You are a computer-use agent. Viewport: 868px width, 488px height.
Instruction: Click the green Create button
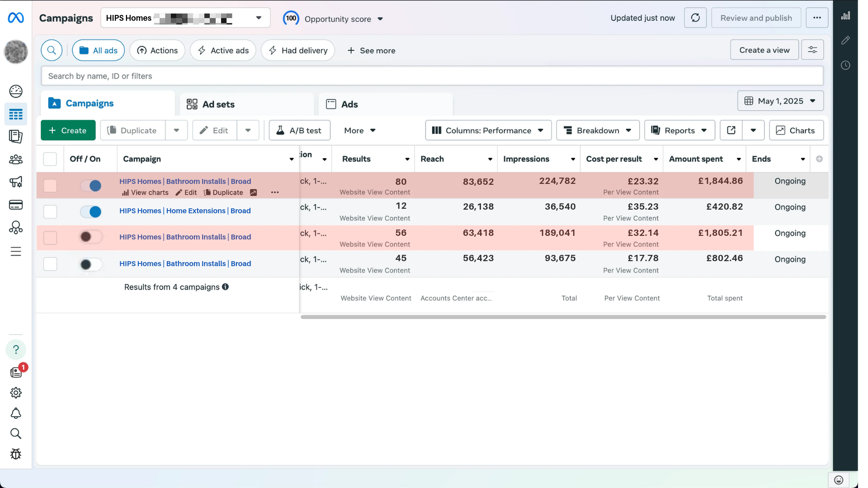point(68,131)
